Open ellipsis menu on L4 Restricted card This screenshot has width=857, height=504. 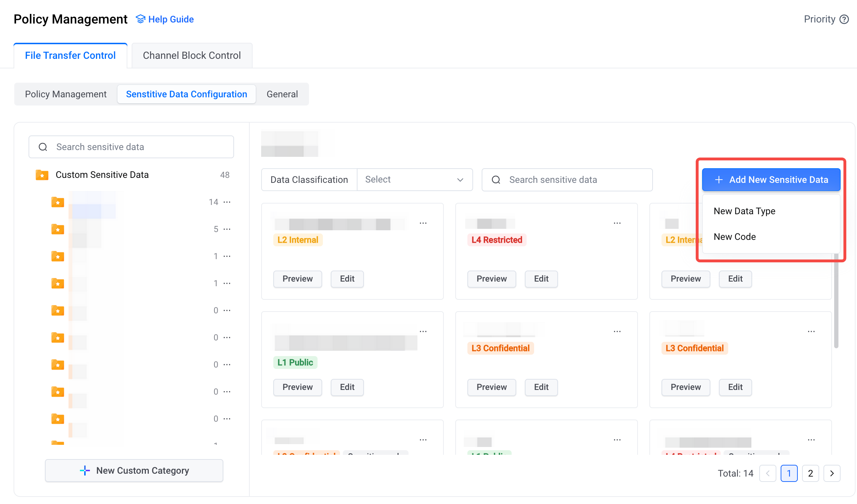[617, 223]
